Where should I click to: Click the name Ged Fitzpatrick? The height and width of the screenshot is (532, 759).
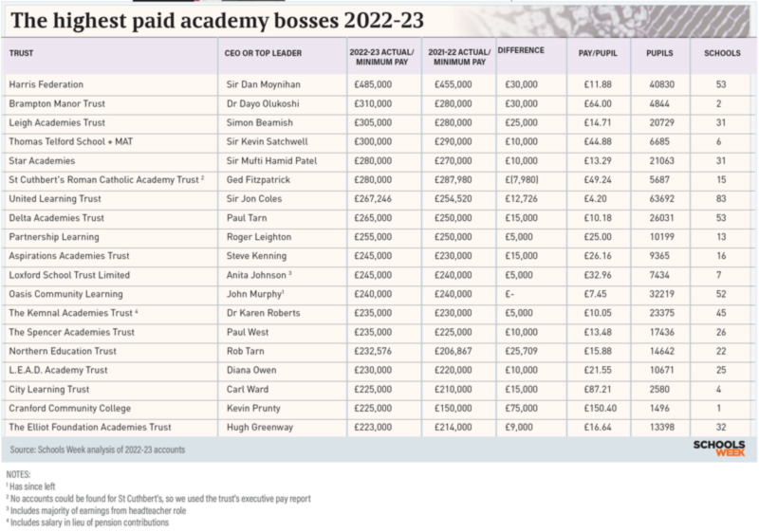click(x=258, y=180)
